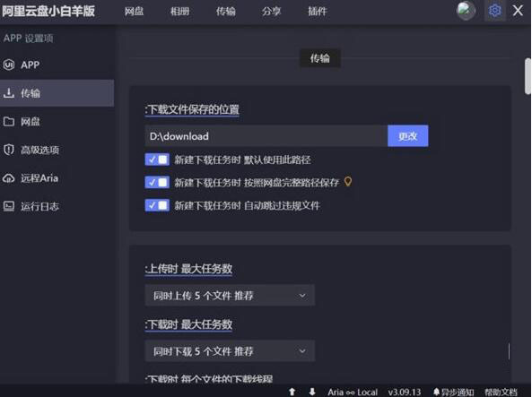Select APP in the settings sidebar
Viewport: 532px width, 397px height.
point(57,65)
